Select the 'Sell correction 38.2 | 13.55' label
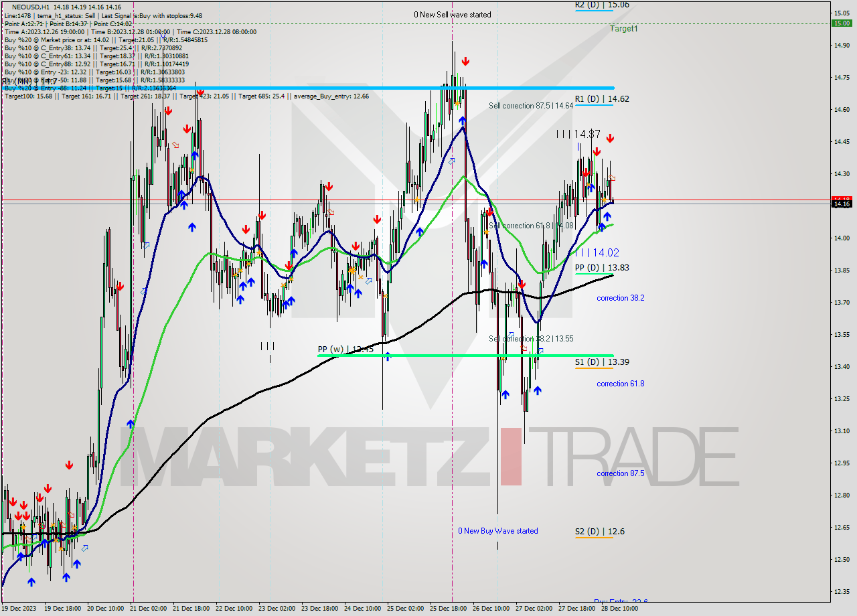Screen dimensions: 857x616 531,339
